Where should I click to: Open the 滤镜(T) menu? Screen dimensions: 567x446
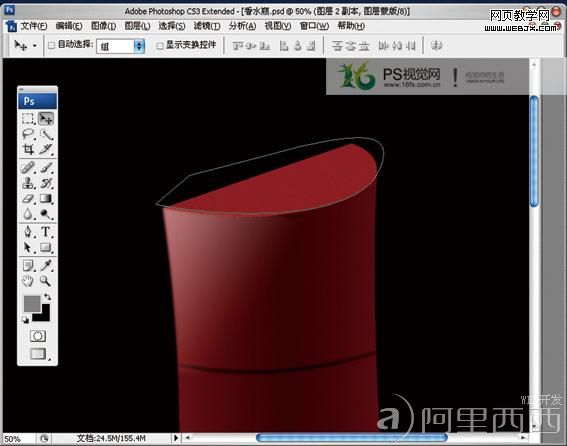(207, 26)
